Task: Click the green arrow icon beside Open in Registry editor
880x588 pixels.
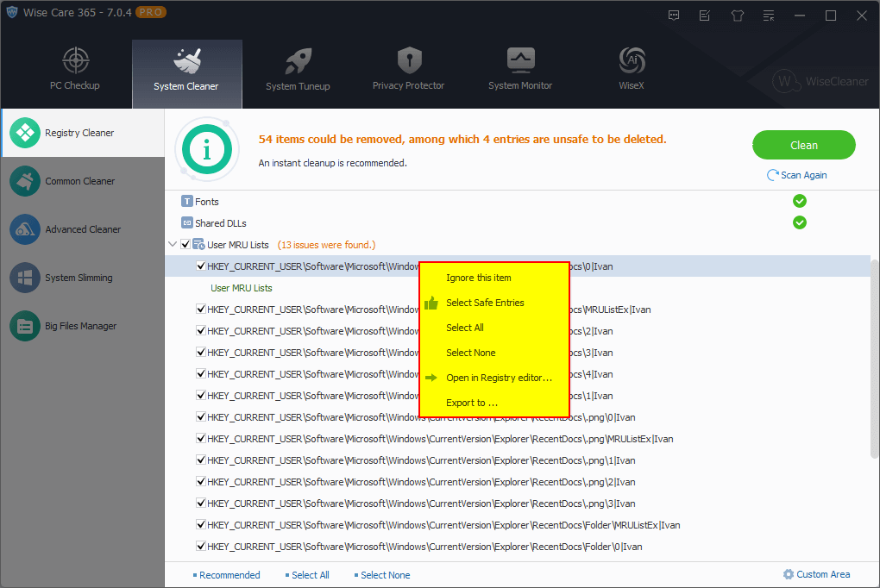Action: tap(431, 378)
